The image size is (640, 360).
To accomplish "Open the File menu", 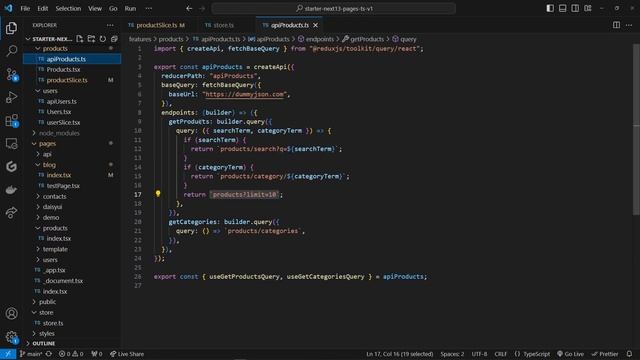I will point(25,8).
